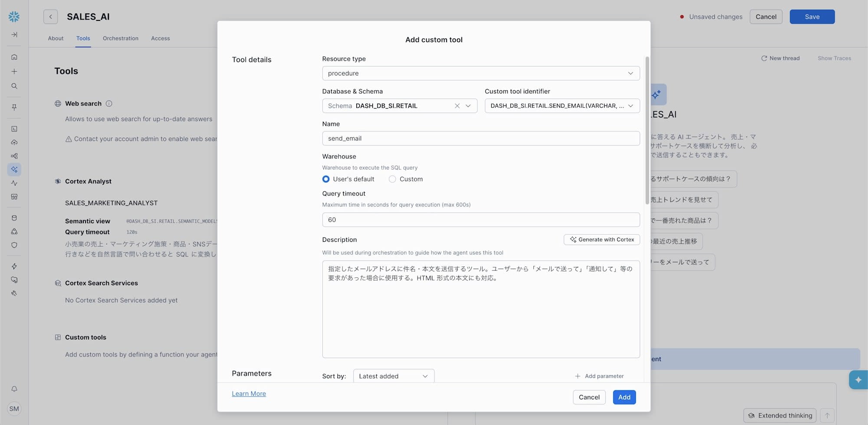Open the Learn More link
The width and height of the screenshot is (868, 425).
tap(249, 393)
